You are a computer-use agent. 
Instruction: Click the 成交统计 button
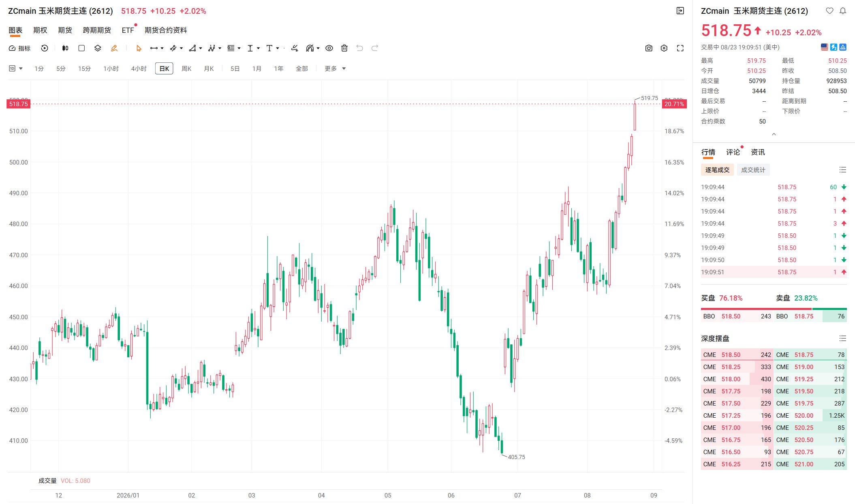point(753,170)
